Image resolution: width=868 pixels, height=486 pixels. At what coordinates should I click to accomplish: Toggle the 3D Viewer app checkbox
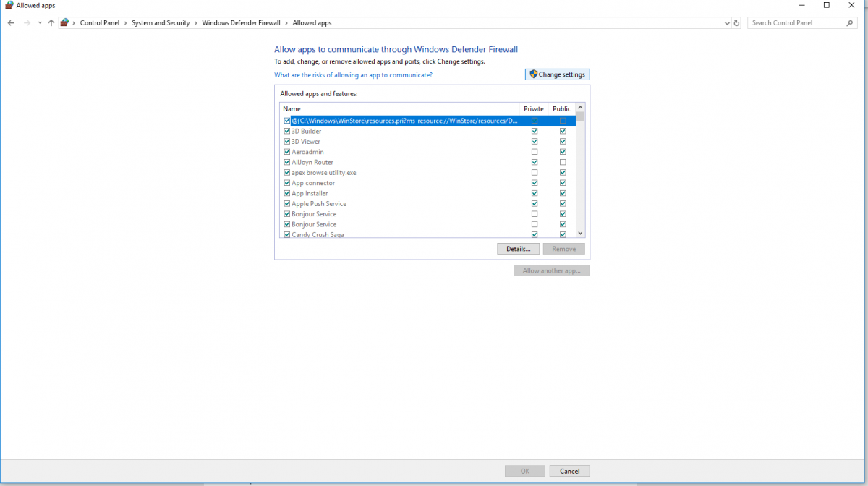287,142
